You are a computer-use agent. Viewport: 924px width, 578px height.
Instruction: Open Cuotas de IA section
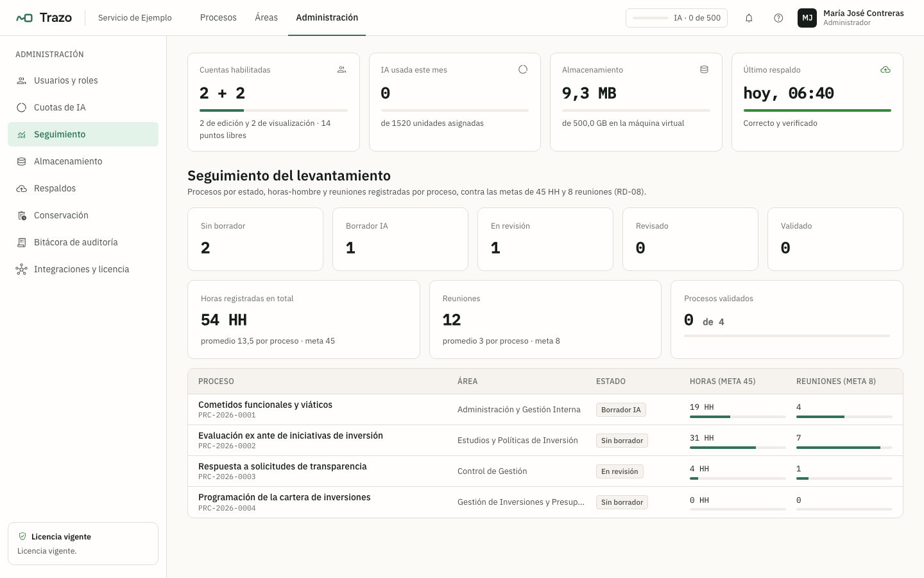click(x=83, y=107)
